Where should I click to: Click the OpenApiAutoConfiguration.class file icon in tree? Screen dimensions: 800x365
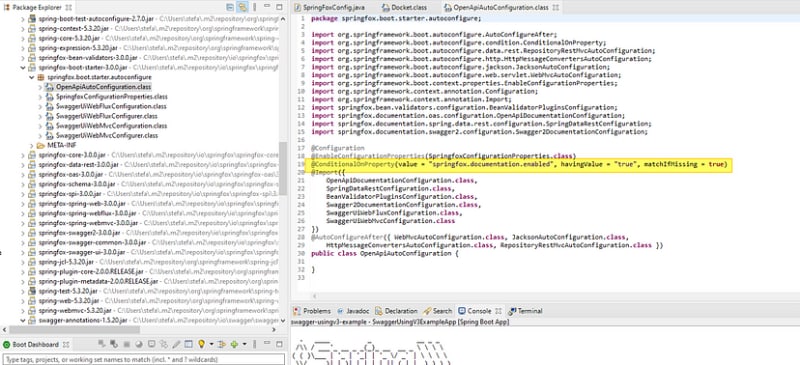pyautogui.click(x=50, y=87)
